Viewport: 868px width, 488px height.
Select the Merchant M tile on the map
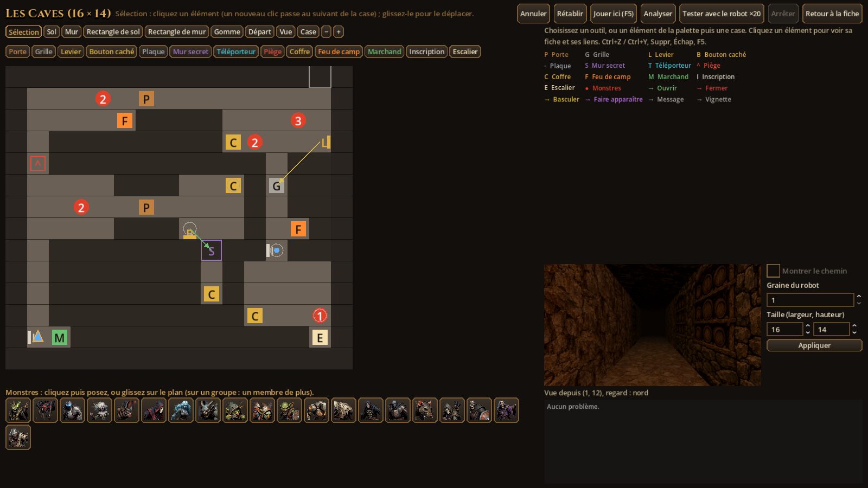pyautogui.click(x=59, y=338)
